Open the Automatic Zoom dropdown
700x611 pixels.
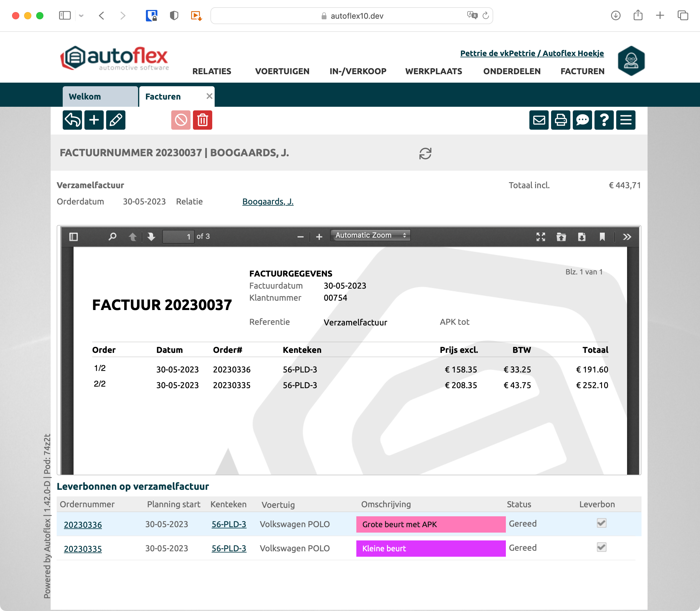coord(370,235)
